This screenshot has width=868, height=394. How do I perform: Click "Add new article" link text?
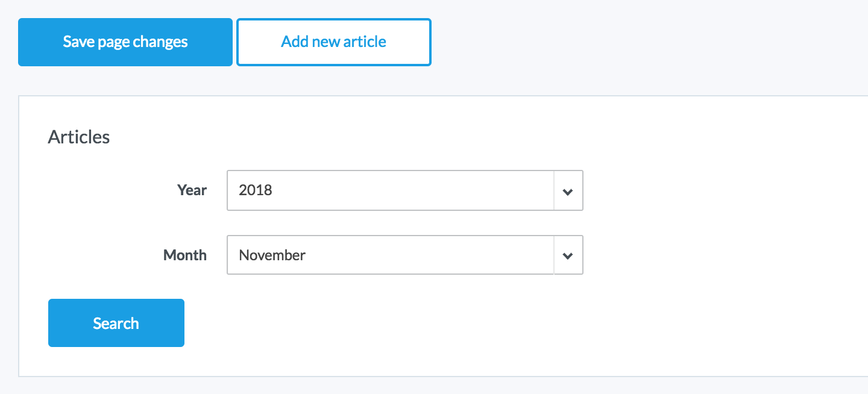pyautogui.click(x=333, y=42)
